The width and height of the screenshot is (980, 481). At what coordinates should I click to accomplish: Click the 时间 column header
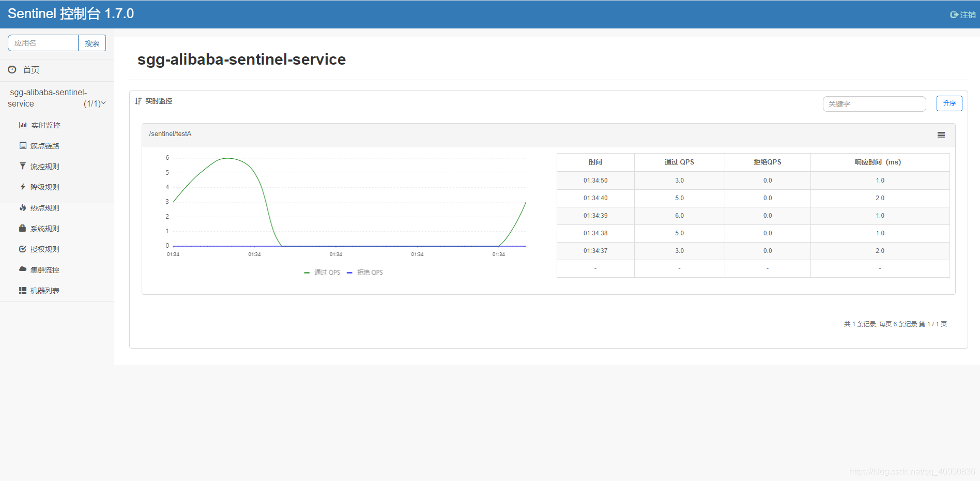[595, 162]
